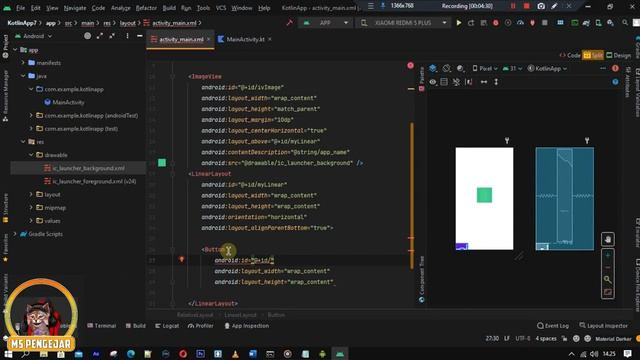
Task: Stop recording with red square button
Action: point(527,6)
